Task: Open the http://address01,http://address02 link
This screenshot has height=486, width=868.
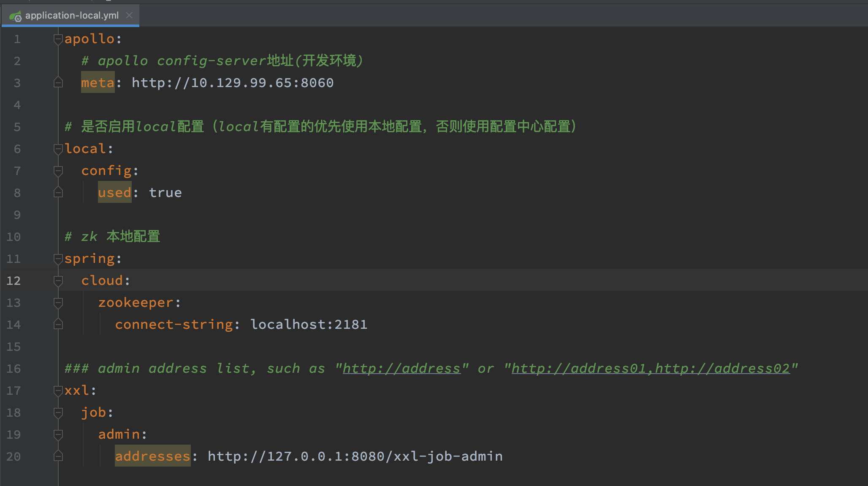Action: (650, 369)
